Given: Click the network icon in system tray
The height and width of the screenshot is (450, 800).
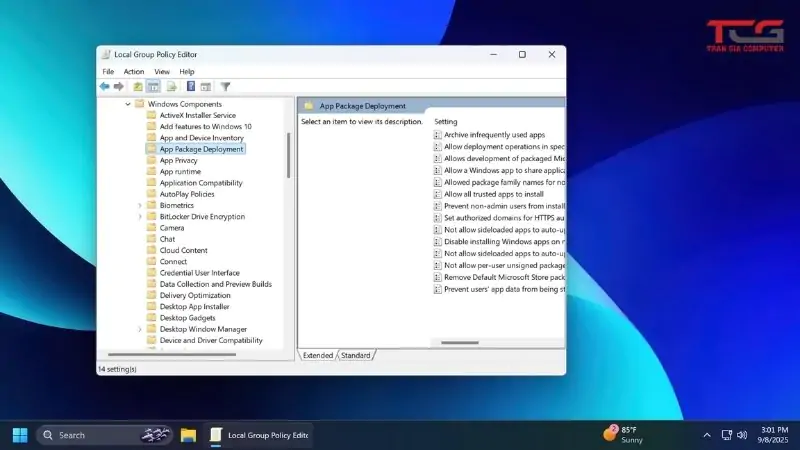Looking at the screenshot, I should click(x=727, y=435).
